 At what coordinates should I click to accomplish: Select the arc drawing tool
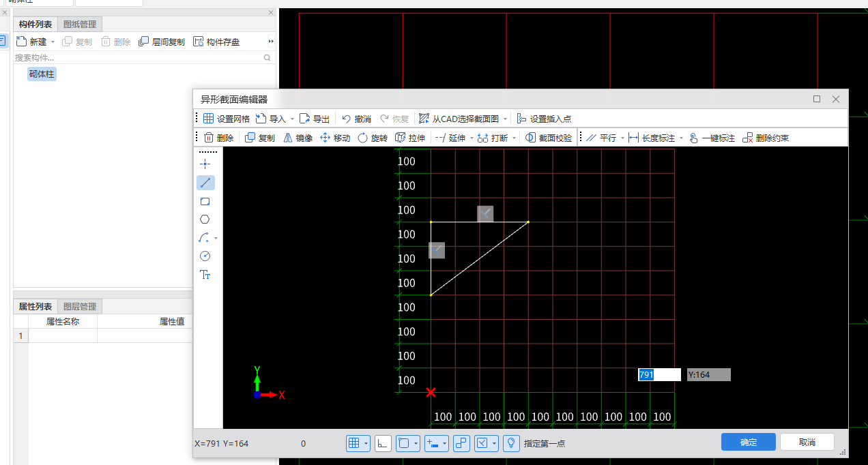tap(204, 238)
